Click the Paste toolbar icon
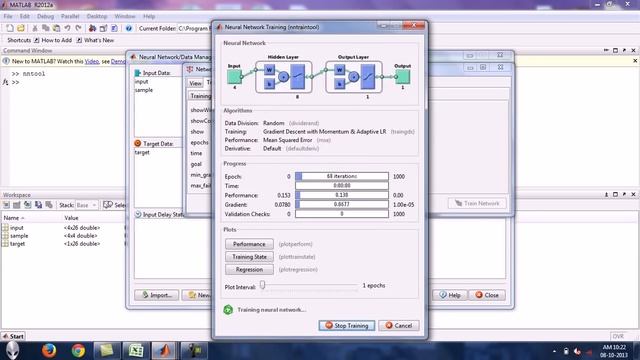This screenshot has height=360, width=640. (x=56, y=28)
